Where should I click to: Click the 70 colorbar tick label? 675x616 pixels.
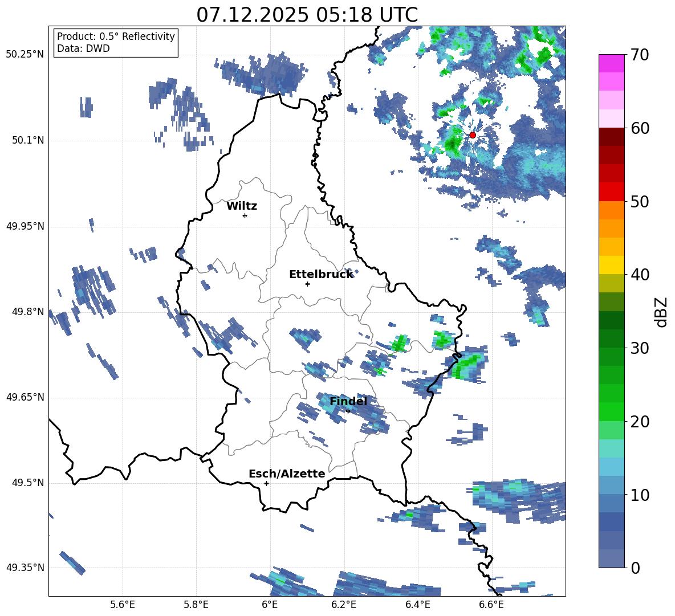pos(640,55)
